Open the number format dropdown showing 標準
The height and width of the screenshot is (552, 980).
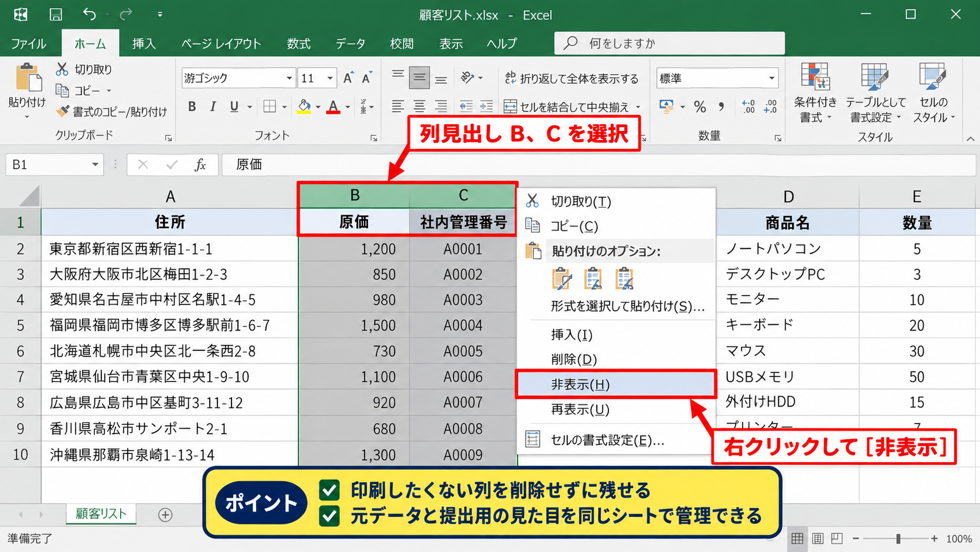pos(771,78)
